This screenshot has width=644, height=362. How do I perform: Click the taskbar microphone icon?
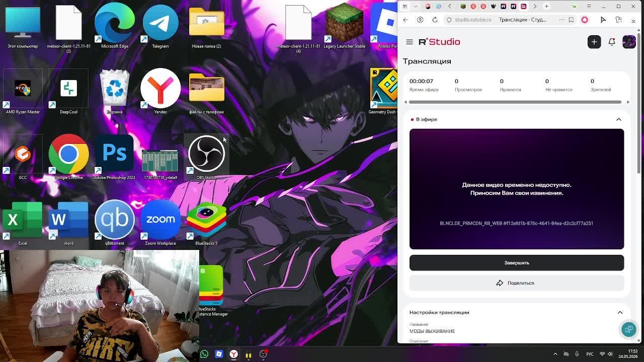577,354
